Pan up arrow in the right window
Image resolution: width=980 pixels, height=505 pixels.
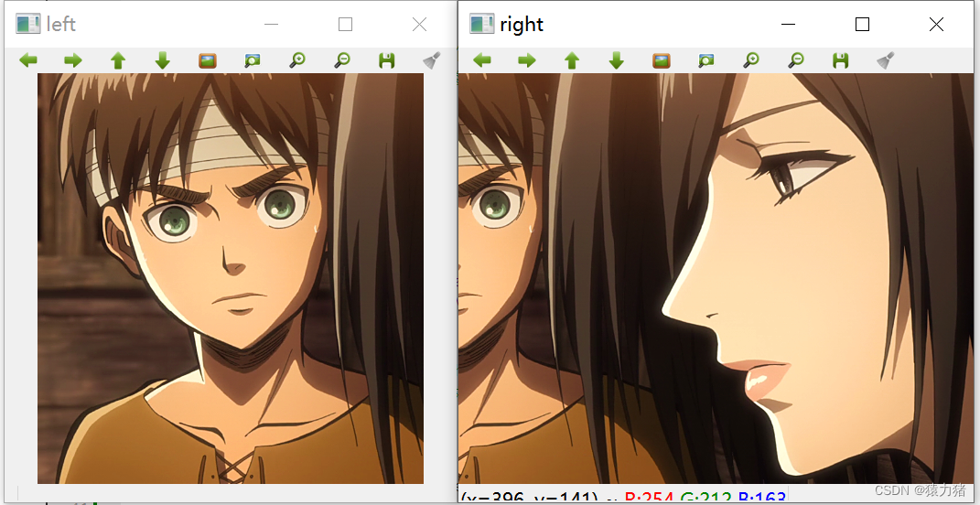pyautogui.click(x=572, y=60)
